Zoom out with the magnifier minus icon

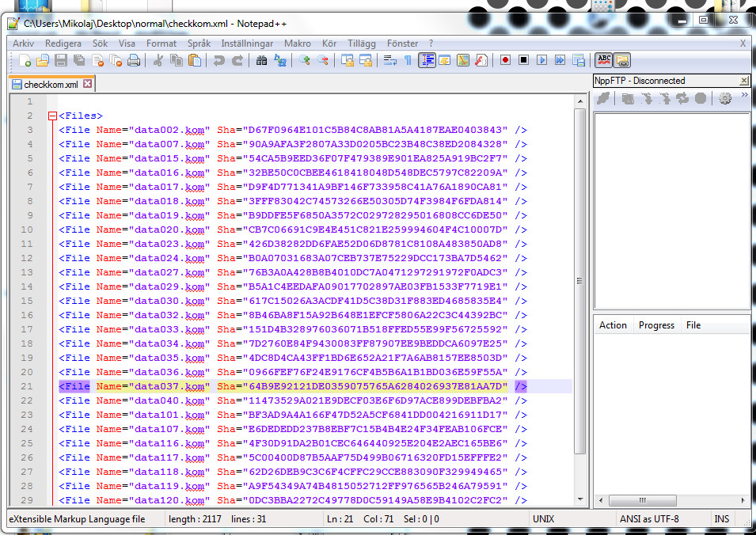[x=322, y=60]
